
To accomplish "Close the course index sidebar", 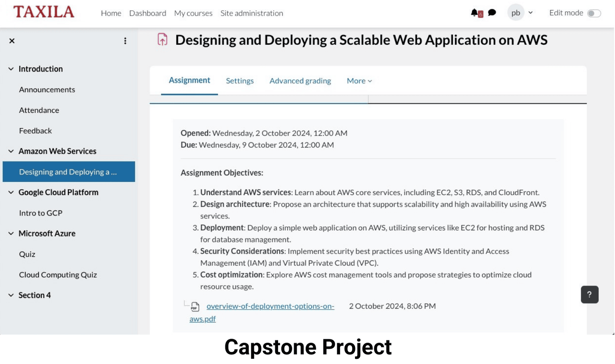I will pyautogui.click(x=12, y=41).
